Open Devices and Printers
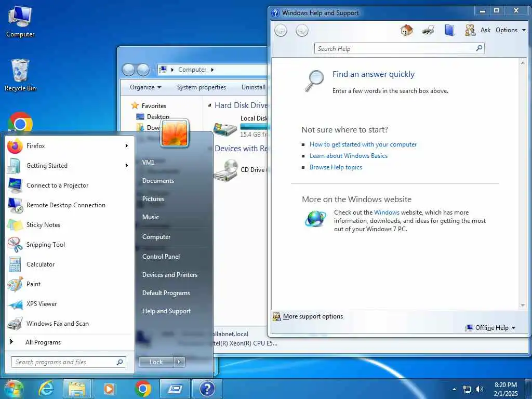Image resolution: width=532 pixels, height=399 pixels. coord(170,275)
